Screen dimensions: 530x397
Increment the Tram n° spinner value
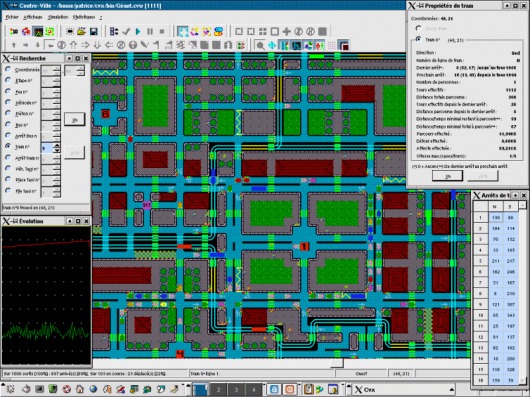[x=57, y=146]
